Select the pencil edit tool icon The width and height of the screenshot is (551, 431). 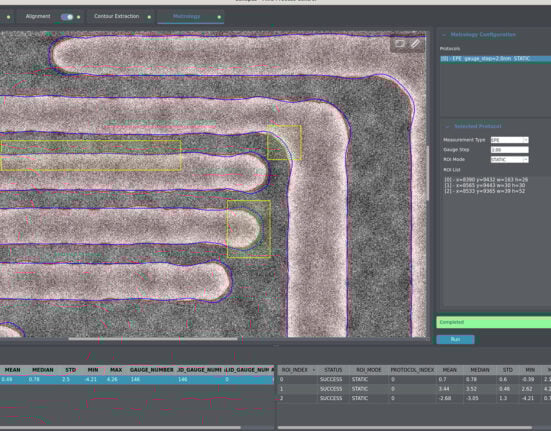coord(415,44)
